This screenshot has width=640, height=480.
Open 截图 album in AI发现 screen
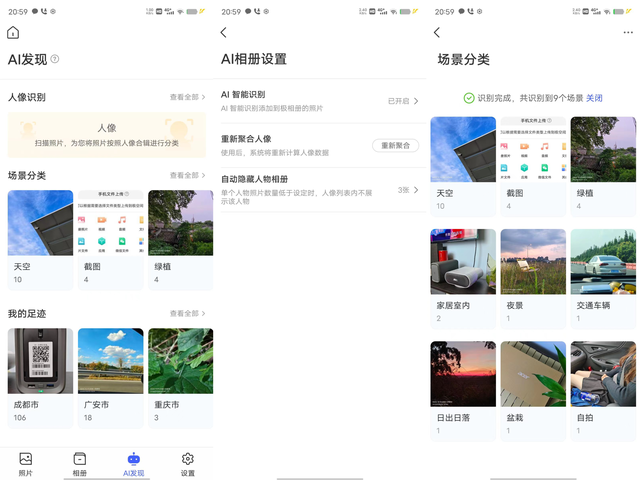coord(111,240)
